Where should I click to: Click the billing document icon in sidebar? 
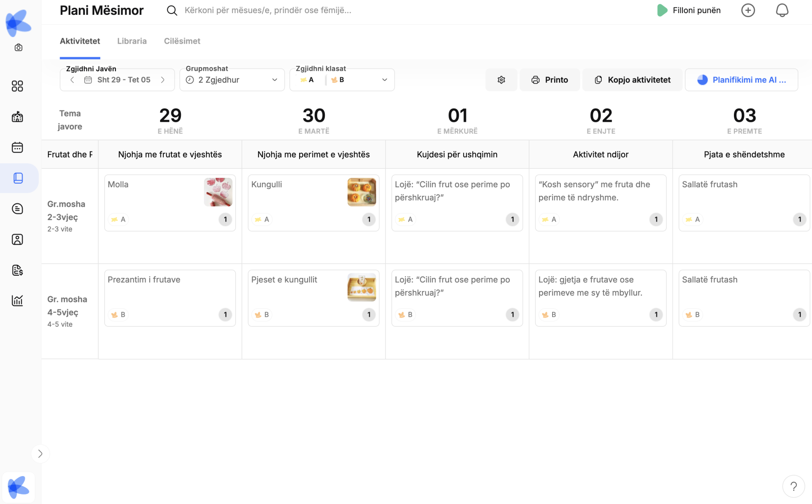point(17,270)
